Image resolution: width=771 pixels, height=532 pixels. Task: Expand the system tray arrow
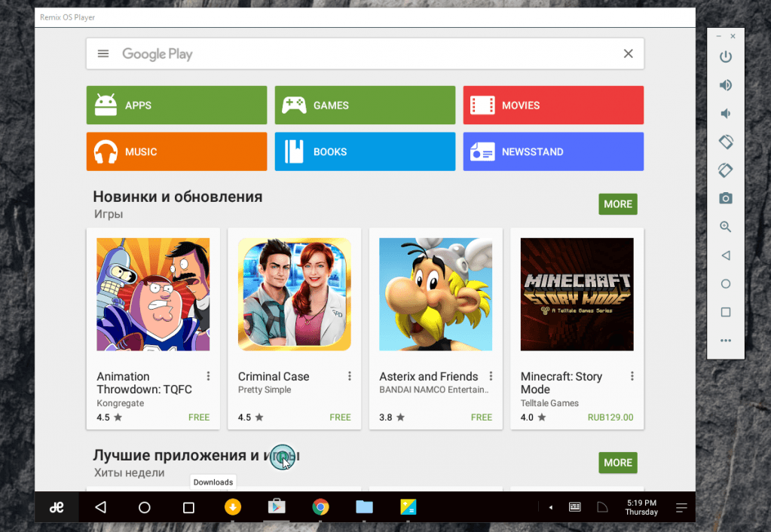[551, 507]
